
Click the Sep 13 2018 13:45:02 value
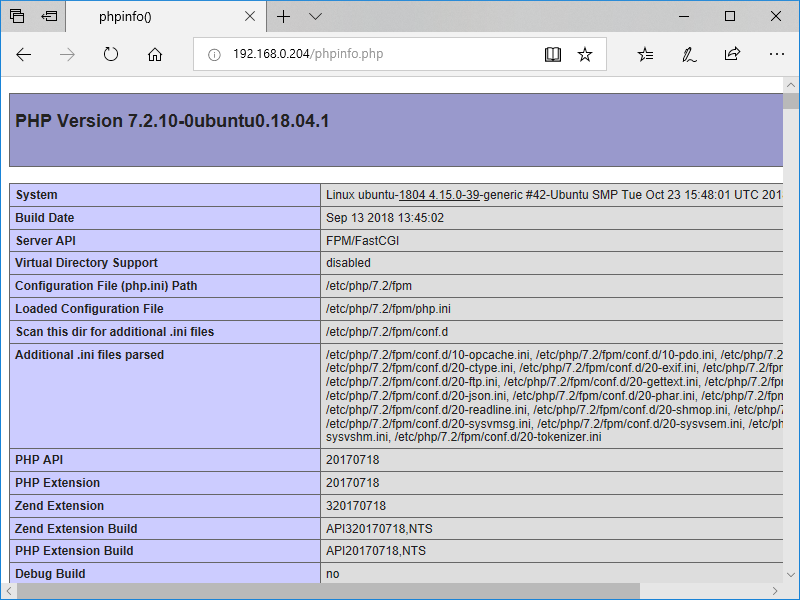[385, 218]
